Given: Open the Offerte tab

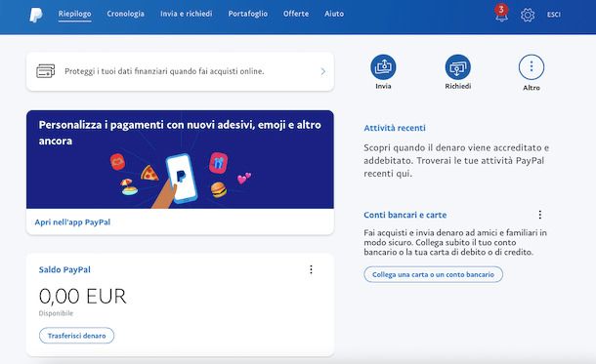Looking at the screenshot, I should [x=296, y=14].
